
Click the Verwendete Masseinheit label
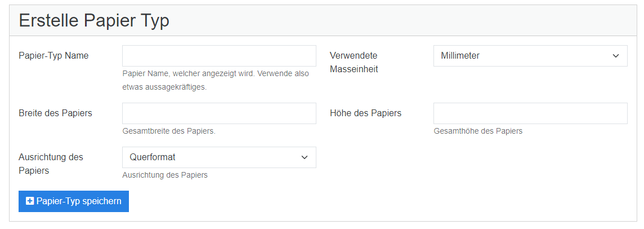tap(354, 62)
